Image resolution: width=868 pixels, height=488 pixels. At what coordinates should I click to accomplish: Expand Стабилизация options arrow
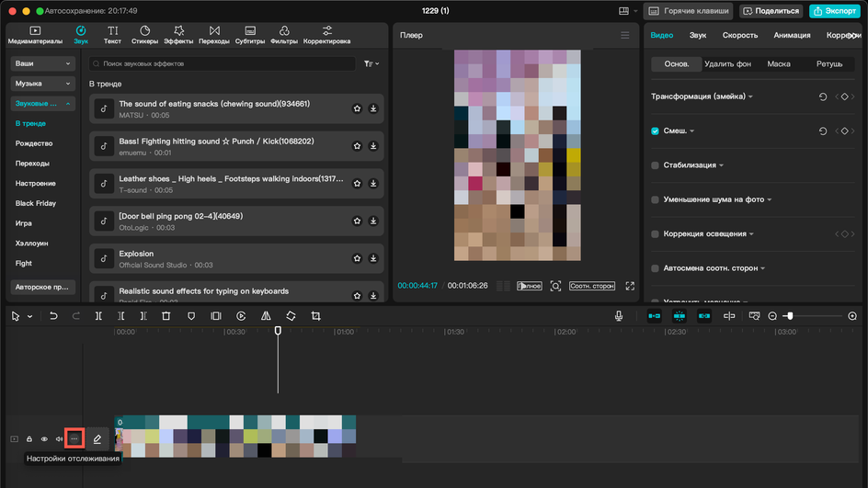721,165
